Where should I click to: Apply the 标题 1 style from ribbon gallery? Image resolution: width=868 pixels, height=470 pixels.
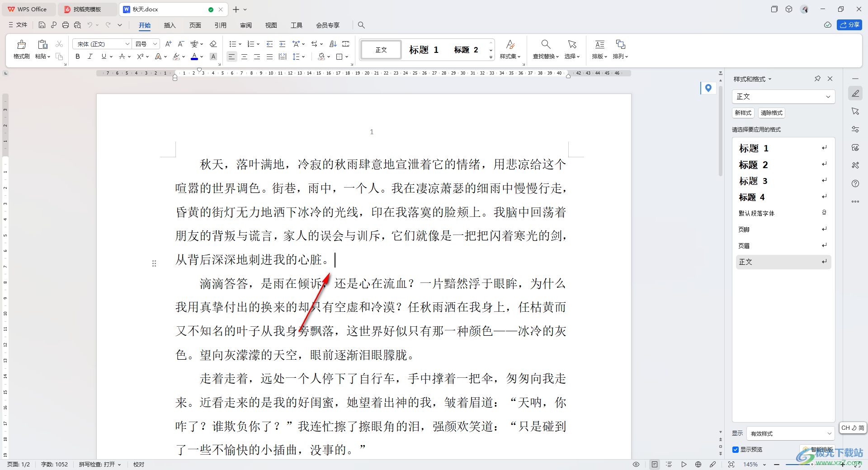click(424, 50)
